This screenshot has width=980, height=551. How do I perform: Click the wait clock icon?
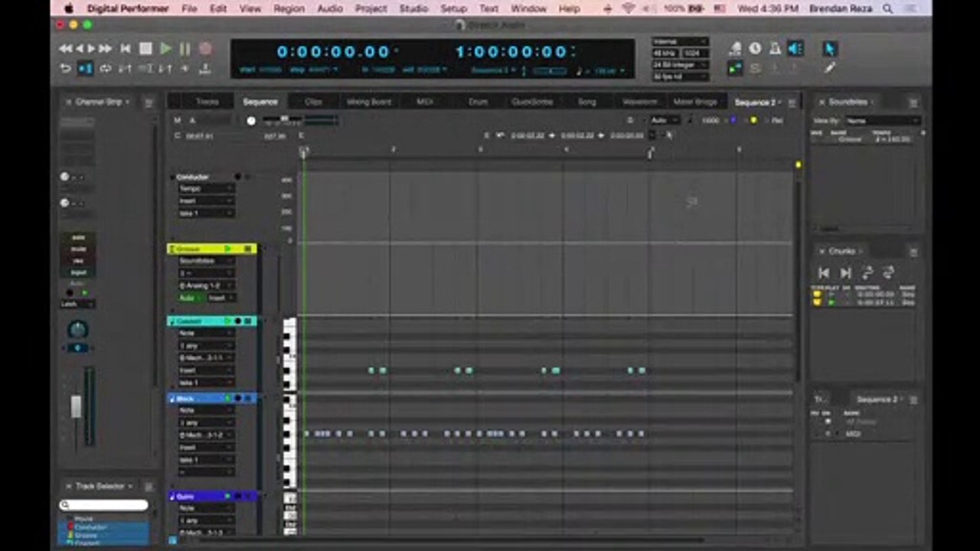click(755, 49)
